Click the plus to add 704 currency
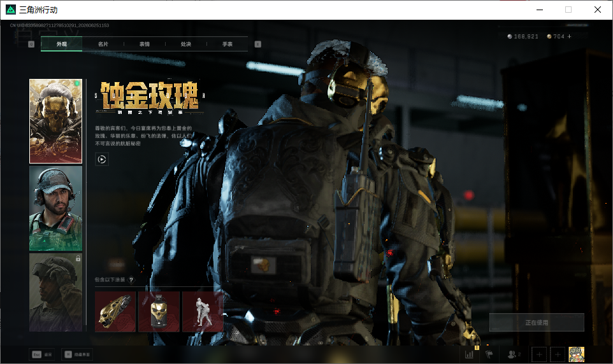 click(x=569, y=36)
